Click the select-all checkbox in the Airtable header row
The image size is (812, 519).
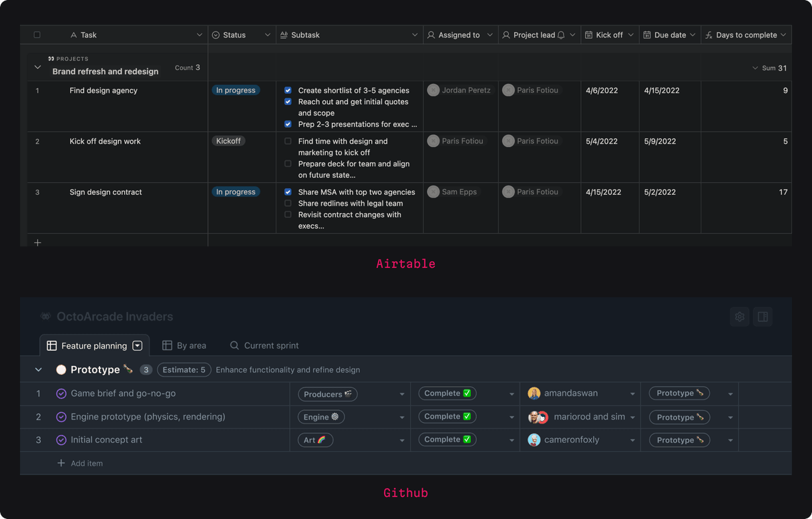coord(37,34)
